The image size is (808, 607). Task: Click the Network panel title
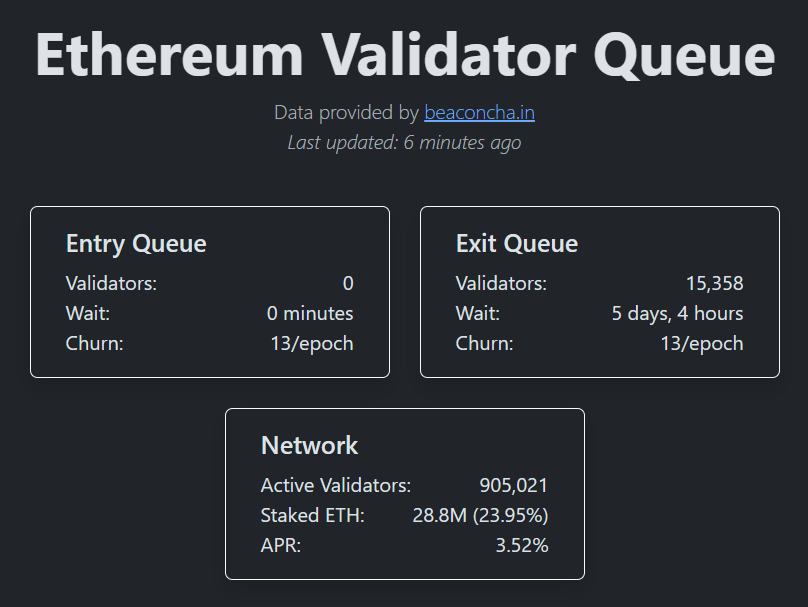[309, 446]
